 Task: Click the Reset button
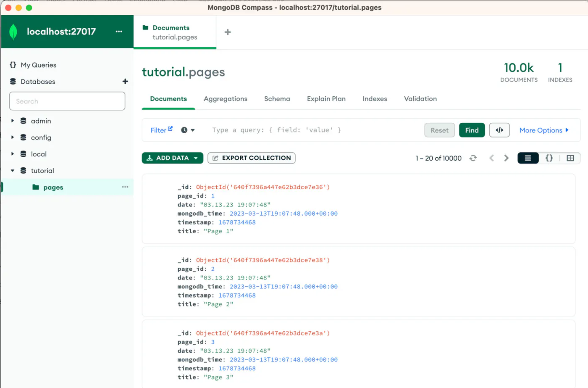pos(439,130)
